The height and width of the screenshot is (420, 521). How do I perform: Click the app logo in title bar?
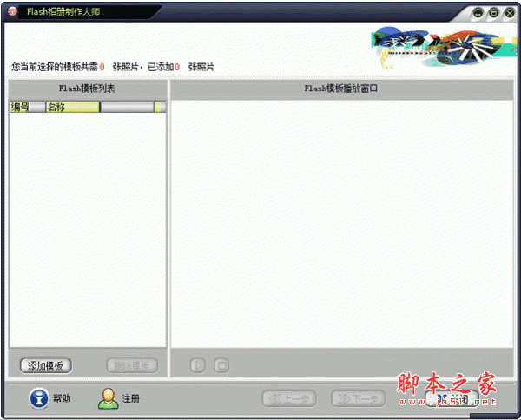coord(12,11)
